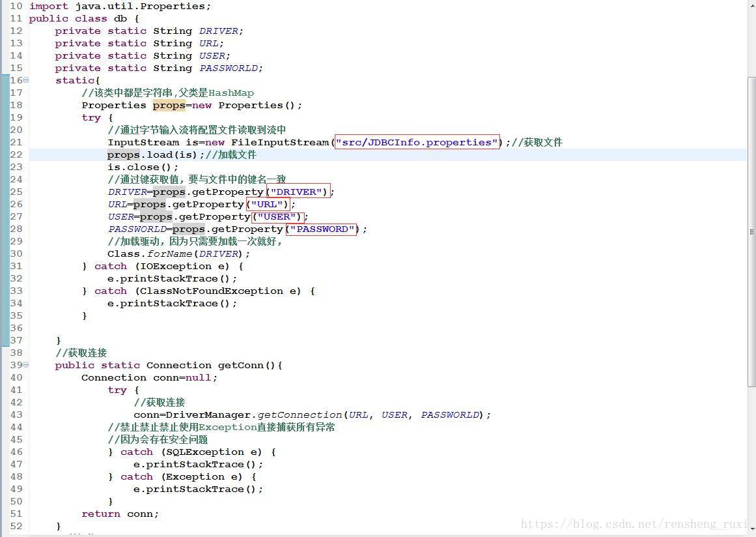Click 'SQLException' in the catch clause
This screenshot has height=537, width=756.
click(205, 452)
